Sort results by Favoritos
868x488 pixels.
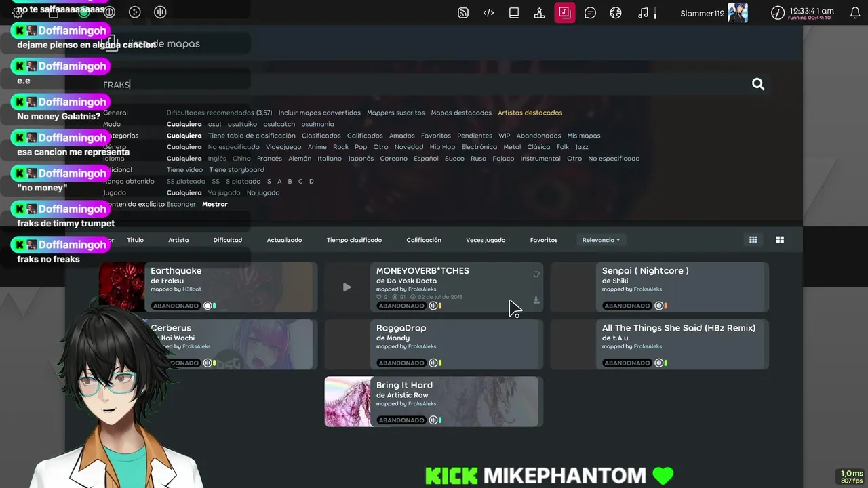coord(544,240)
